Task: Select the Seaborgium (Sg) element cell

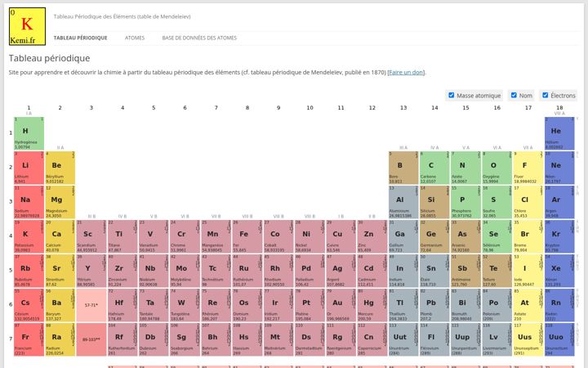Action: (x=185, y=339)
